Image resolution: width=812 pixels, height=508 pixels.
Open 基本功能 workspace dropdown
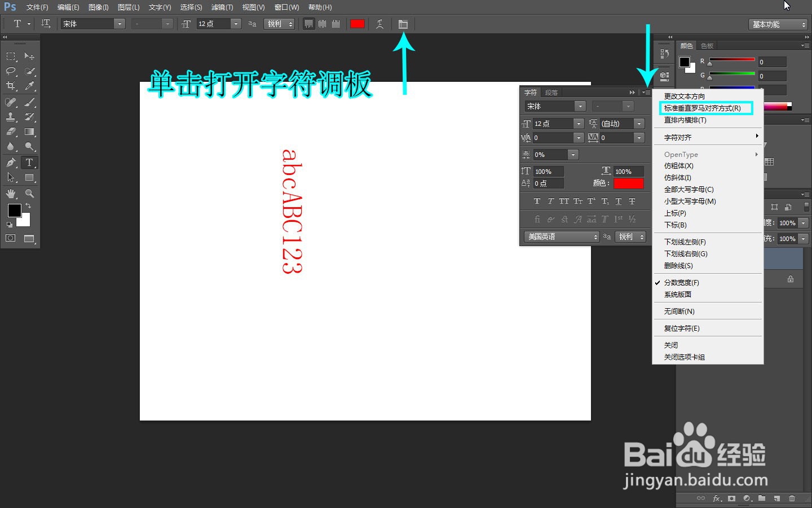[x=779, y=24]
